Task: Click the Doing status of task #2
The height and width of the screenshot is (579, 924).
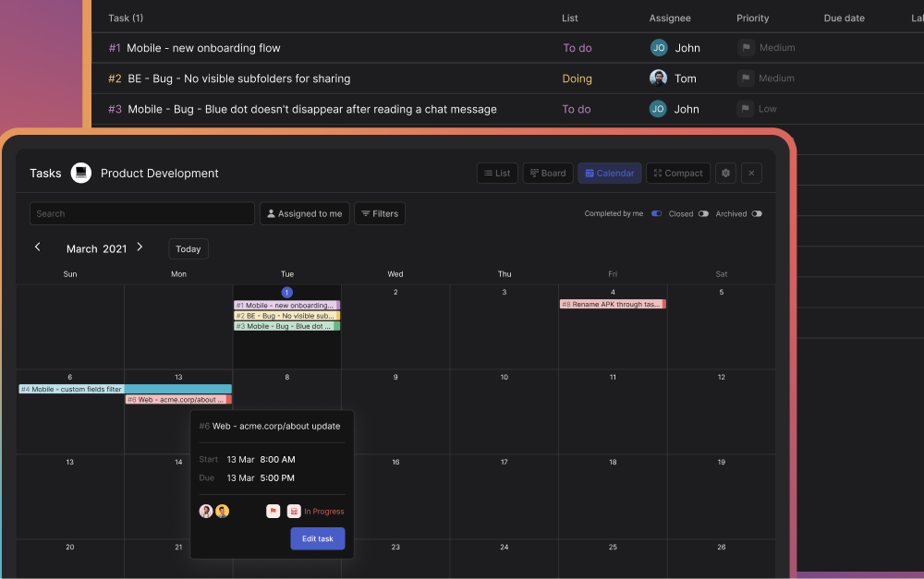Action: coord(577,78)
